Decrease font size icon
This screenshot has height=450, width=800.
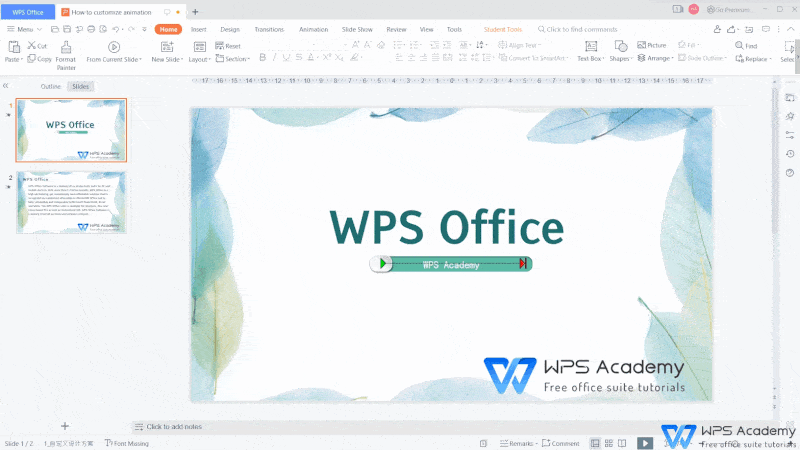367,45
